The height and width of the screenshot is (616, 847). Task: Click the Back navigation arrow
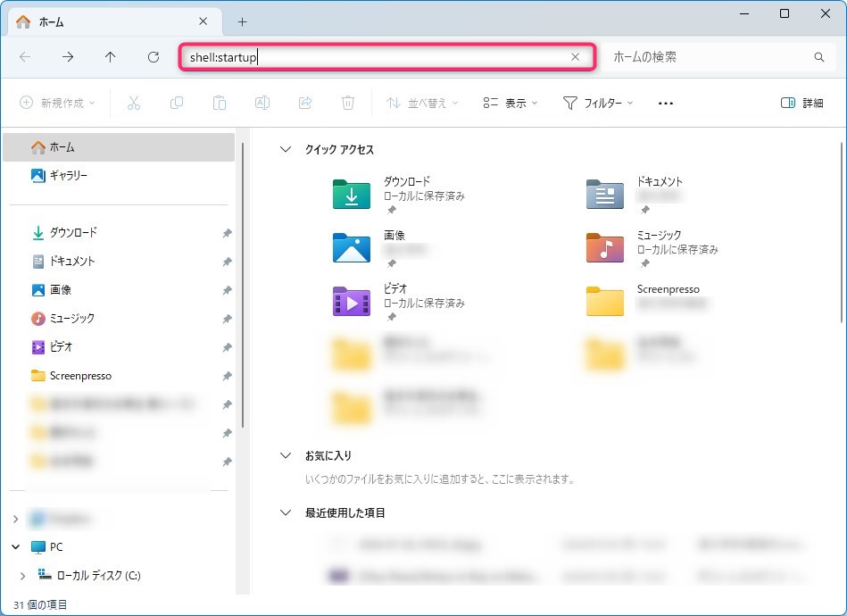click(x=25, y=57)
